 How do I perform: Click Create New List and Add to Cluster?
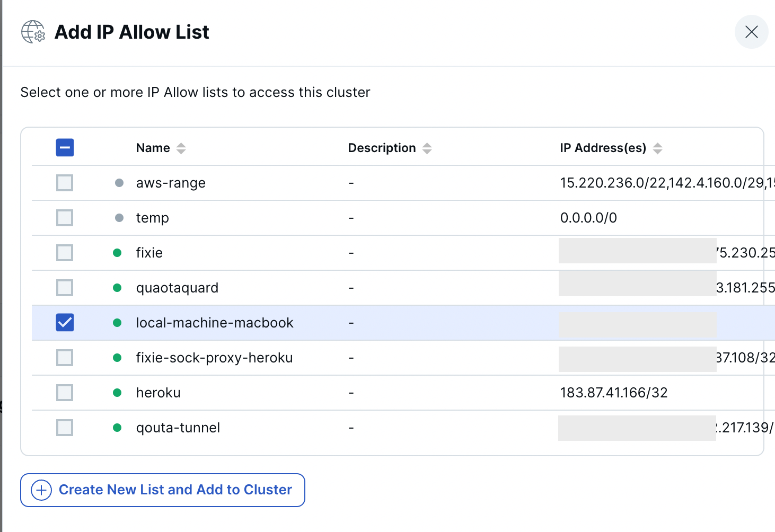175,490
